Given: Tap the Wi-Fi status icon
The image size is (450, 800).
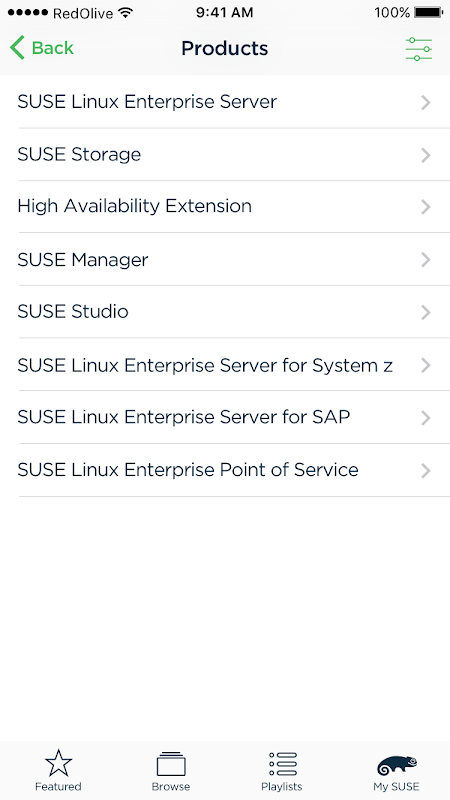Looking at the screenshot, I should tap(125, 13).
